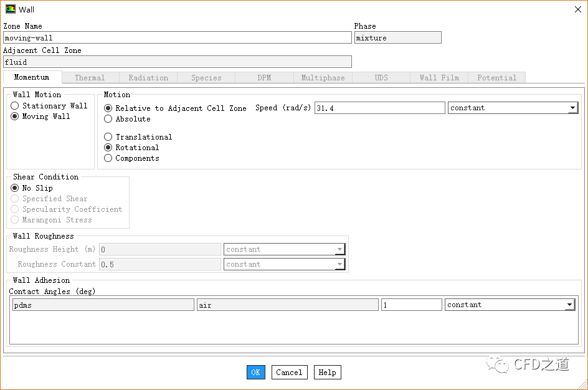Image resolution: width=588 pixels, height=390 pixels.
Task: Click the contact angle value field
Action: click(411, 305)
